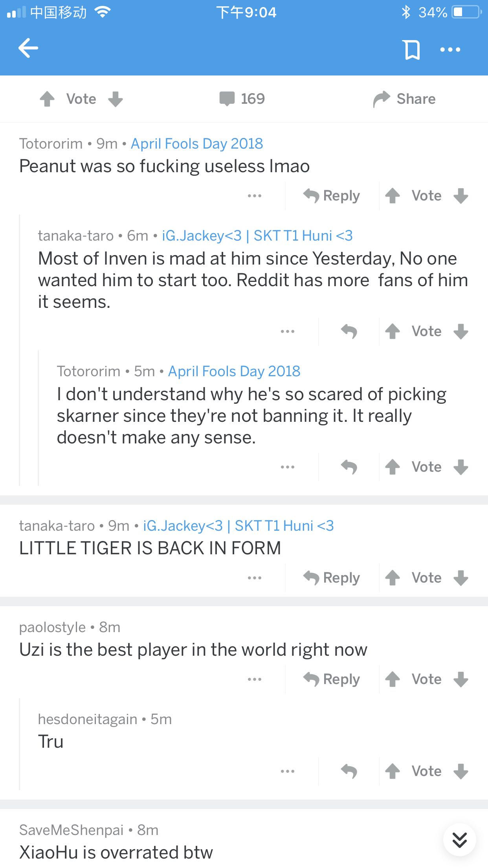488x868 pixels.
Task: Downvote the "Most of Inven" comment
Action: click(x=460, y=331)
